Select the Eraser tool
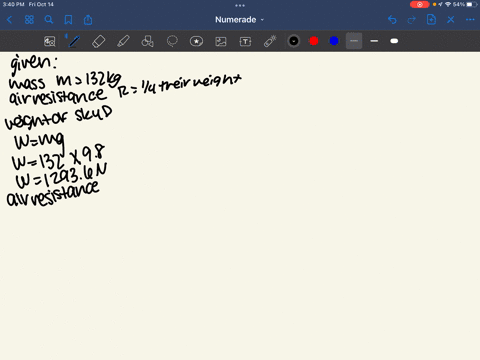480x360 pixels. pos(98,41)
